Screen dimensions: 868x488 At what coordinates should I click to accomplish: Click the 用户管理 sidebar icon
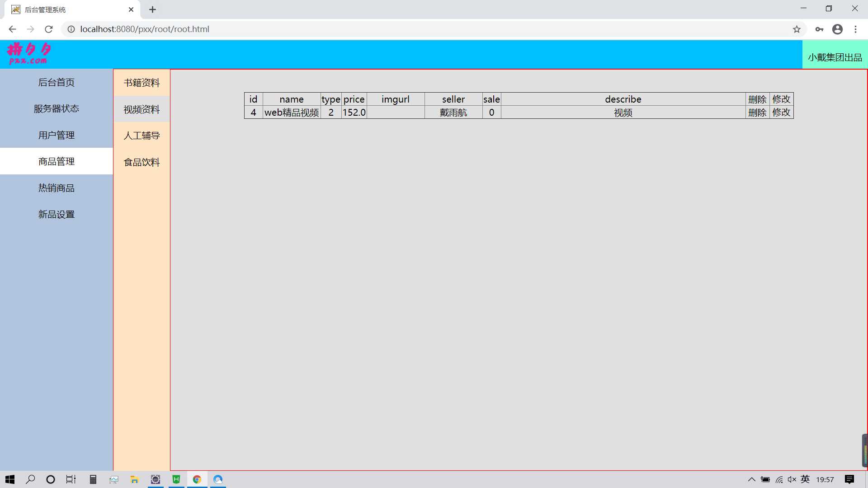pyautogui.click(x=56, y=135)
